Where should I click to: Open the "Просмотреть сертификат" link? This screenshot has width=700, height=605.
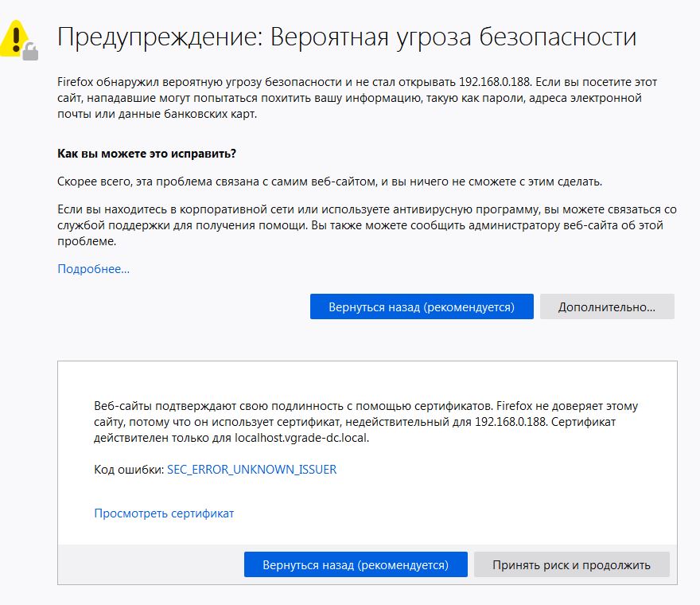click(164, 513)
